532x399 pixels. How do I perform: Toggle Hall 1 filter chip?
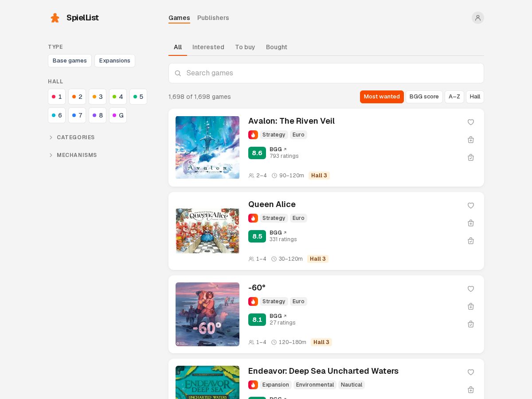point(57,97)
